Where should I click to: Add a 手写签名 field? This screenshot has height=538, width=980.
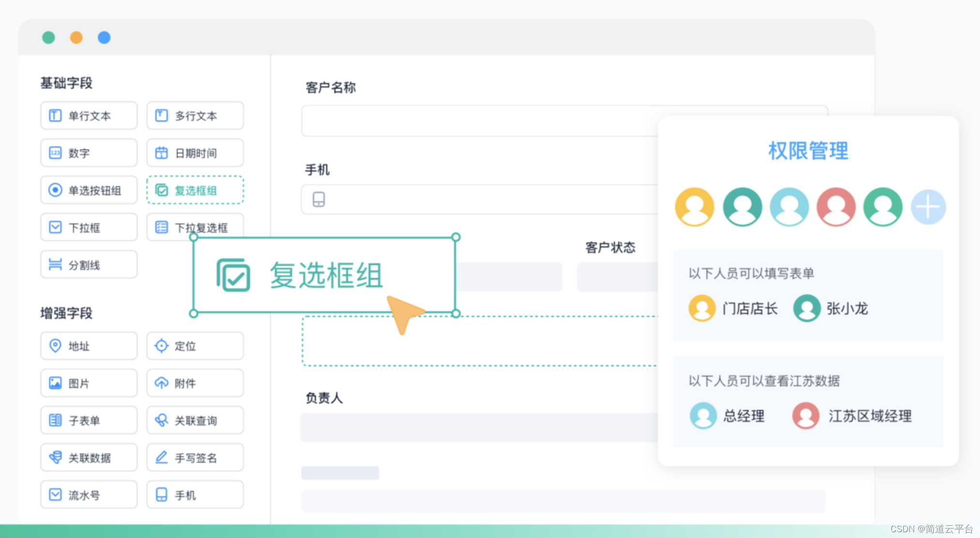point(194,457)
